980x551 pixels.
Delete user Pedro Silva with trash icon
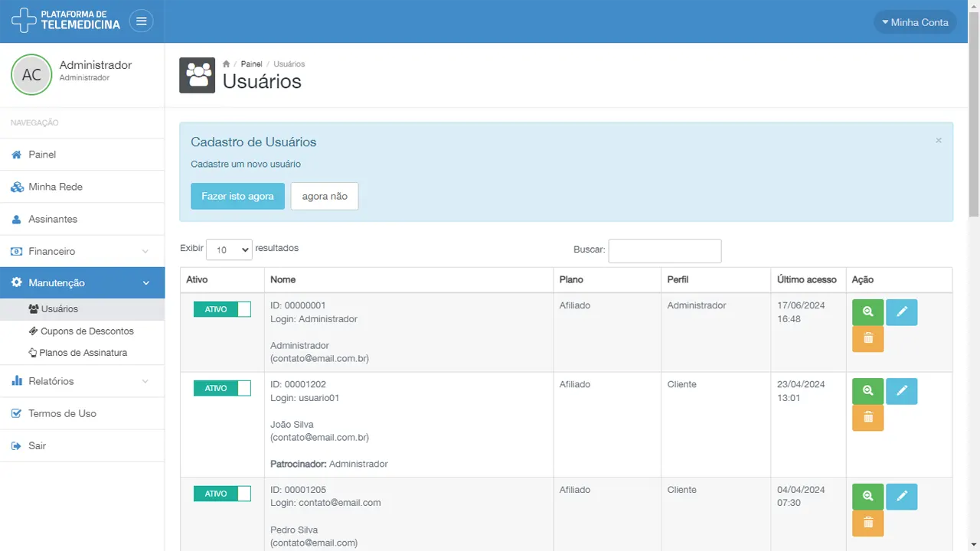tap(867, 523)
